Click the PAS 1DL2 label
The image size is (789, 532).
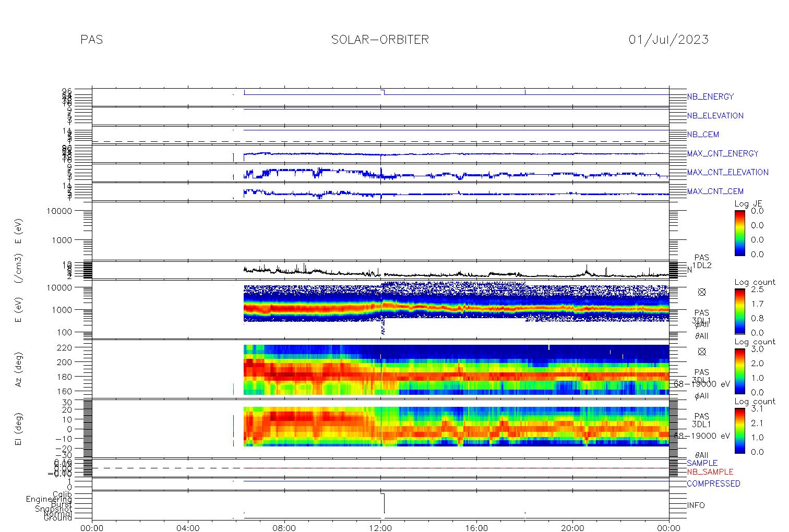pos(702,262)
